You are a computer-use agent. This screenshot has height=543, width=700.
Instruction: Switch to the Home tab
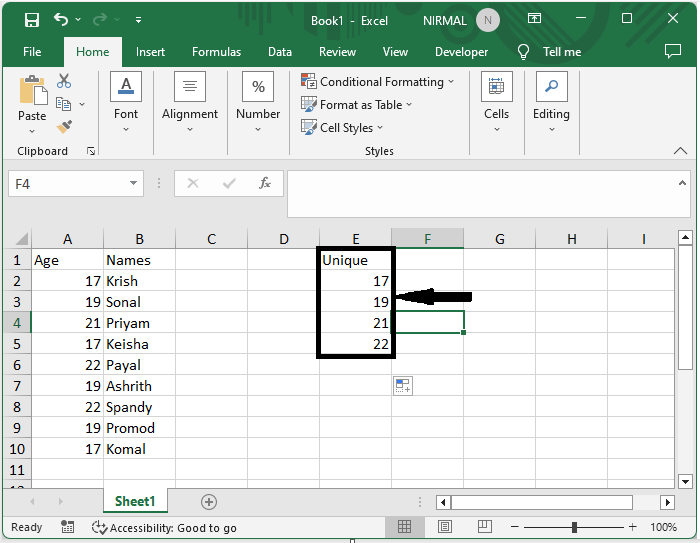pos(92,52)
